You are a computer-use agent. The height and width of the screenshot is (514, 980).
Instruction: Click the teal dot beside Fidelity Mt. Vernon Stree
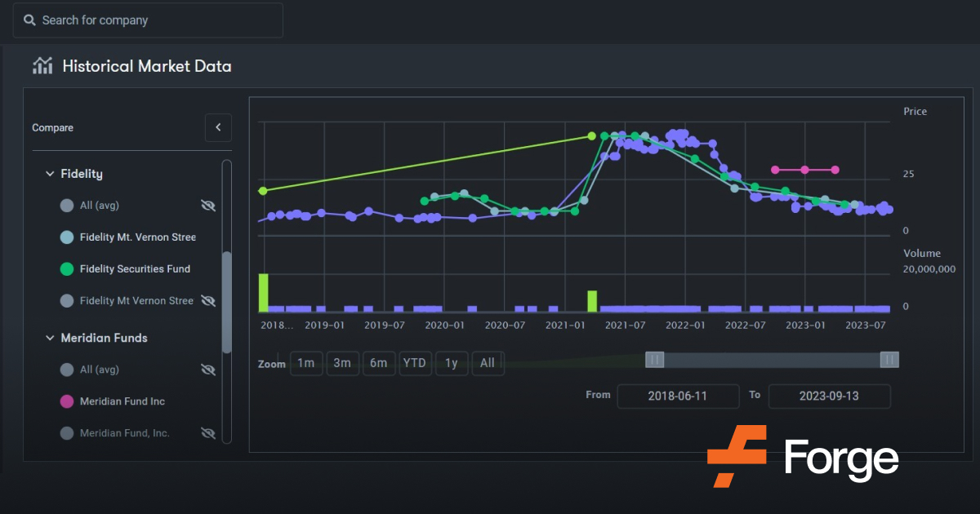[x=66, y=237]
